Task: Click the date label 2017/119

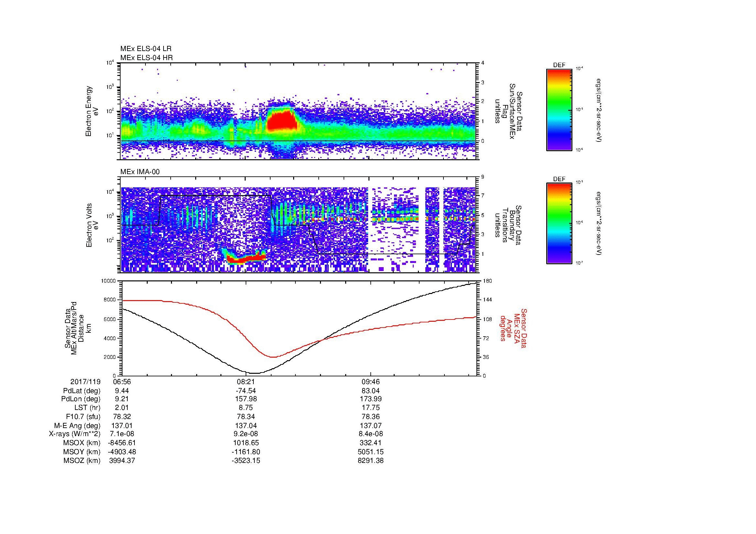Action: (85, 382)
